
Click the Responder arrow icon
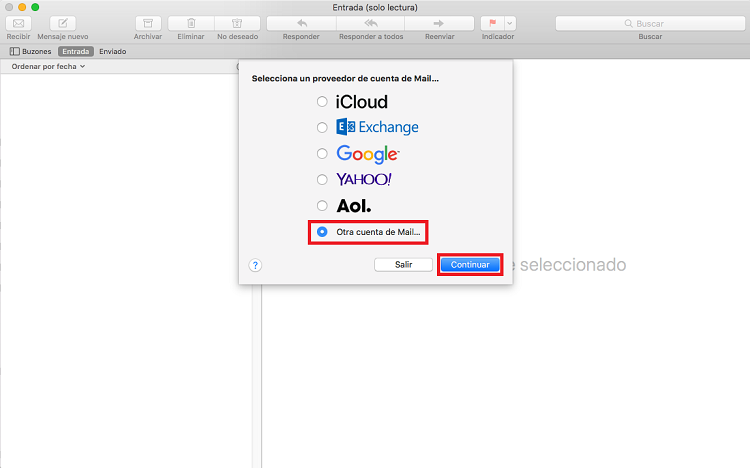point(301,23)
